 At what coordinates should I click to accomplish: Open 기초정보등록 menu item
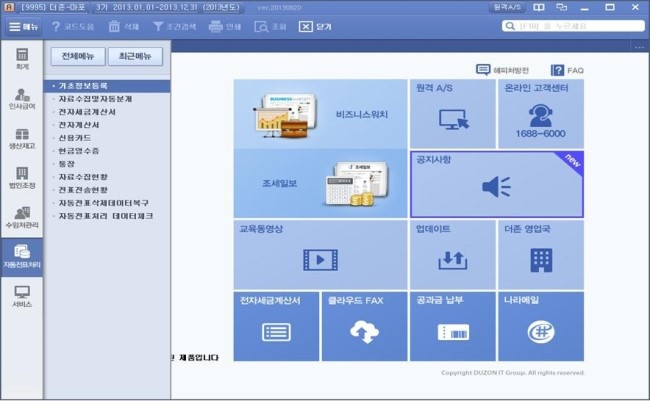pos(107,86)
